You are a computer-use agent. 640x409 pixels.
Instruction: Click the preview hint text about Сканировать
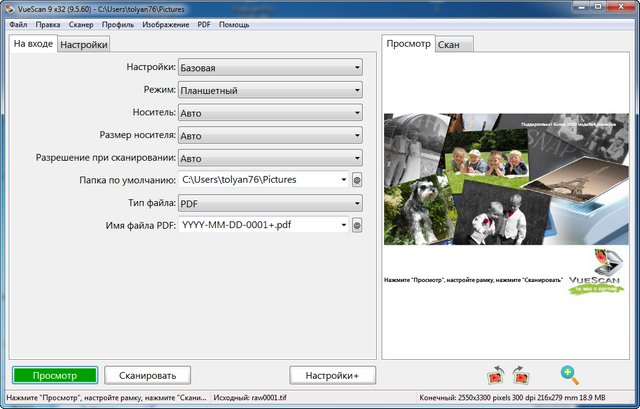473,280
